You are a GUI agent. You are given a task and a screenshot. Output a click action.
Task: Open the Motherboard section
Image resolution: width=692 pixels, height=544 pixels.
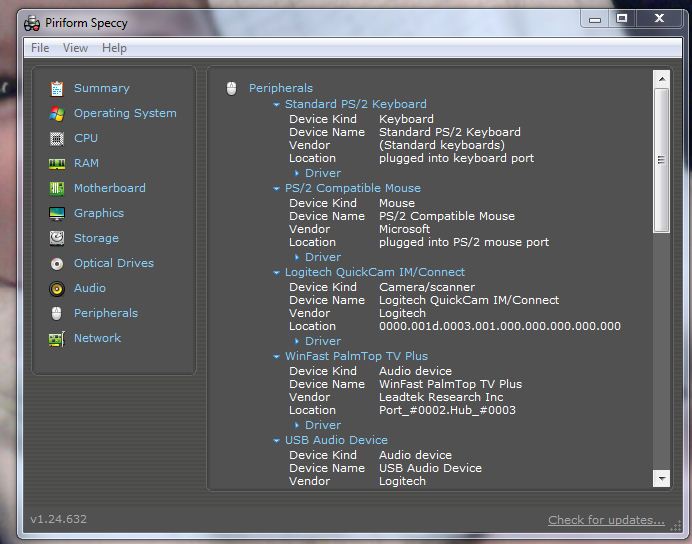(x=109, y=188)
